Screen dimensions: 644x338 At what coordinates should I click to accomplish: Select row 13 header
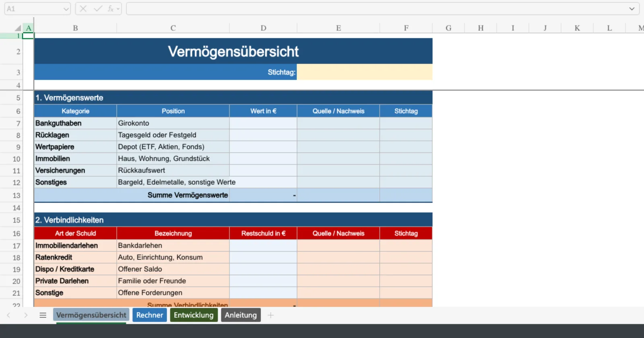11,195
